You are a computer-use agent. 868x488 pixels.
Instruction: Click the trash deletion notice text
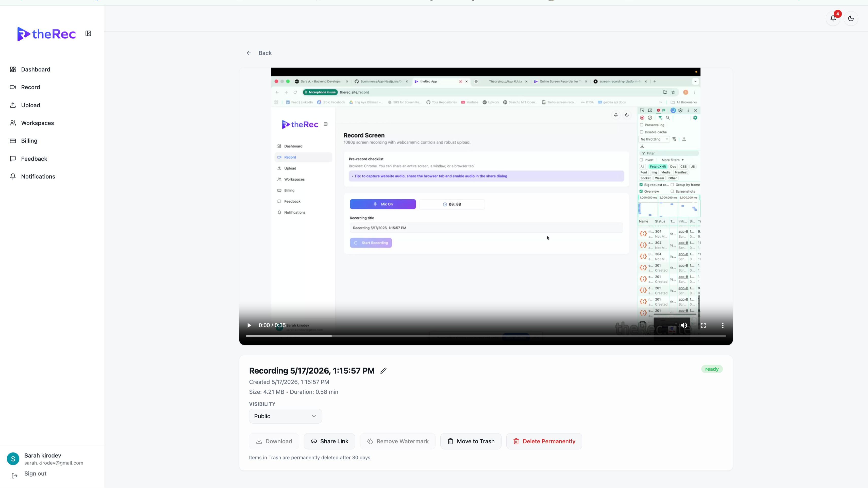click(310, 458)
